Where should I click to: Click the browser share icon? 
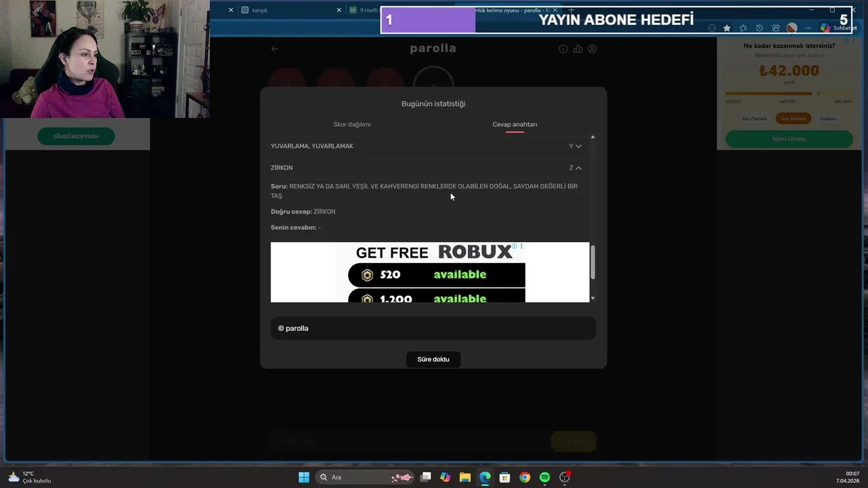point(776,28)
